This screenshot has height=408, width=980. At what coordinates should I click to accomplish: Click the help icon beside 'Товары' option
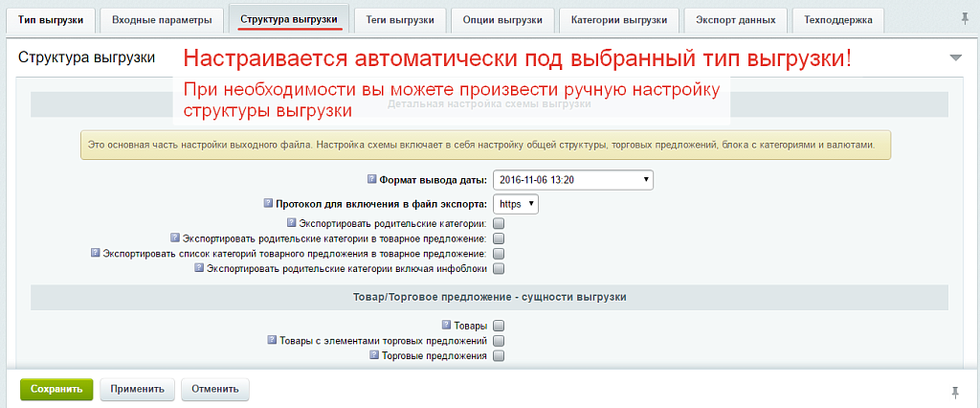(446, 326)
